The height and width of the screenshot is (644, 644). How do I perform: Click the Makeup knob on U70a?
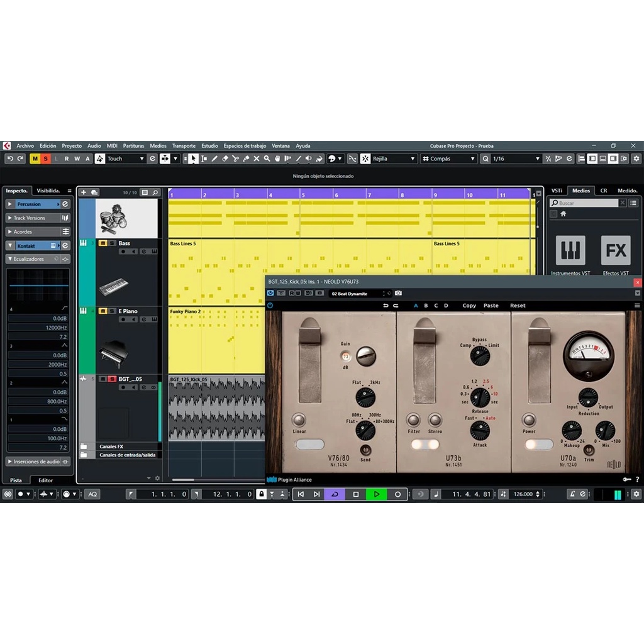point(571,430)
